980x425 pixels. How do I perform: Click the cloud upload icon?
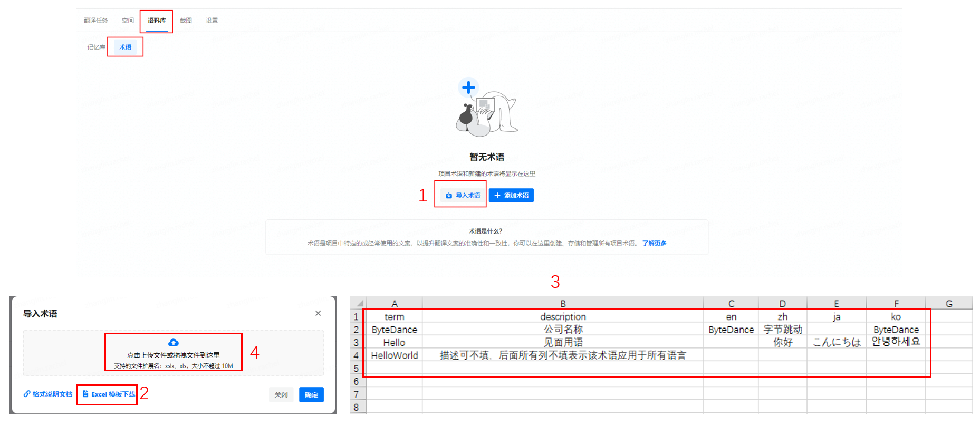click(x=173, y=343)
